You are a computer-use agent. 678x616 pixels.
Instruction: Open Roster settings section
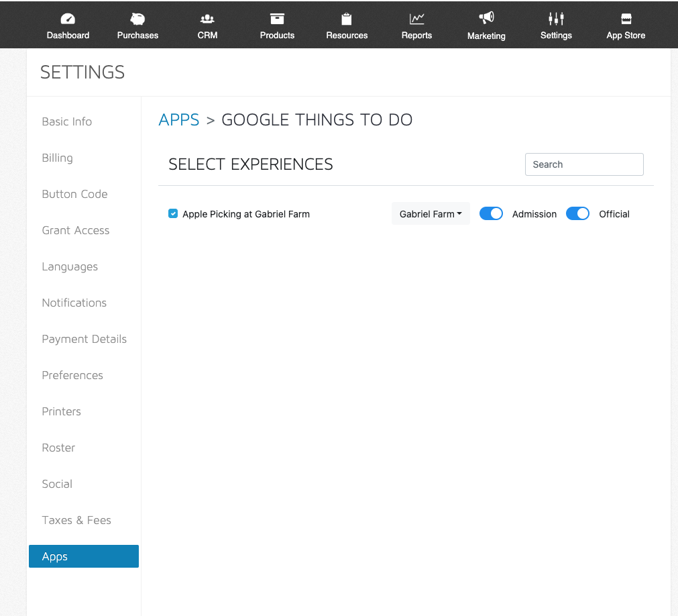59,448
